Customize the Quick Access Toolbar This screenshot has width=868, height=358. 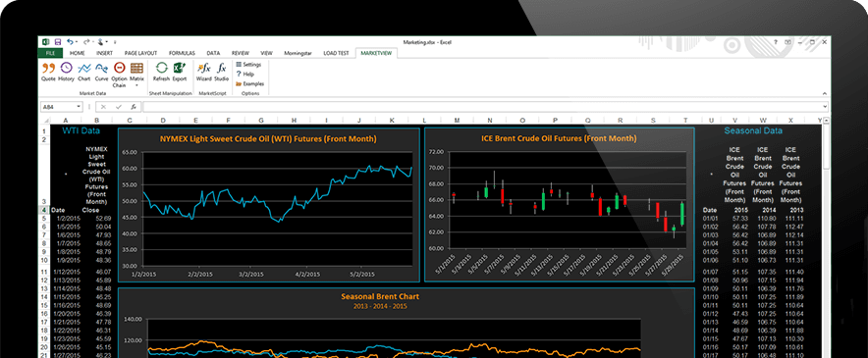click(115, 41)
